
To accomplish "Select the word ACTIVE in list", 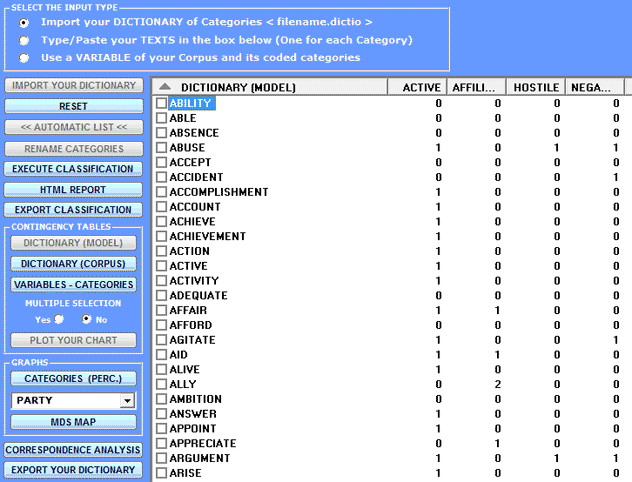I will [188, 266].
